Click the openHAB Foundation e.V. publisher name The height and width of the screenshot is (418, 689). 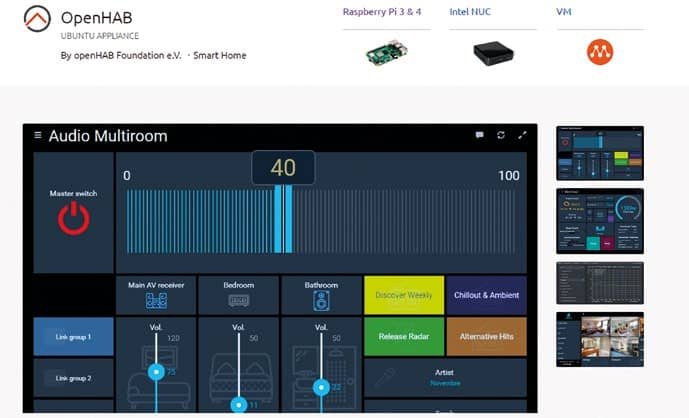(127, 55)
